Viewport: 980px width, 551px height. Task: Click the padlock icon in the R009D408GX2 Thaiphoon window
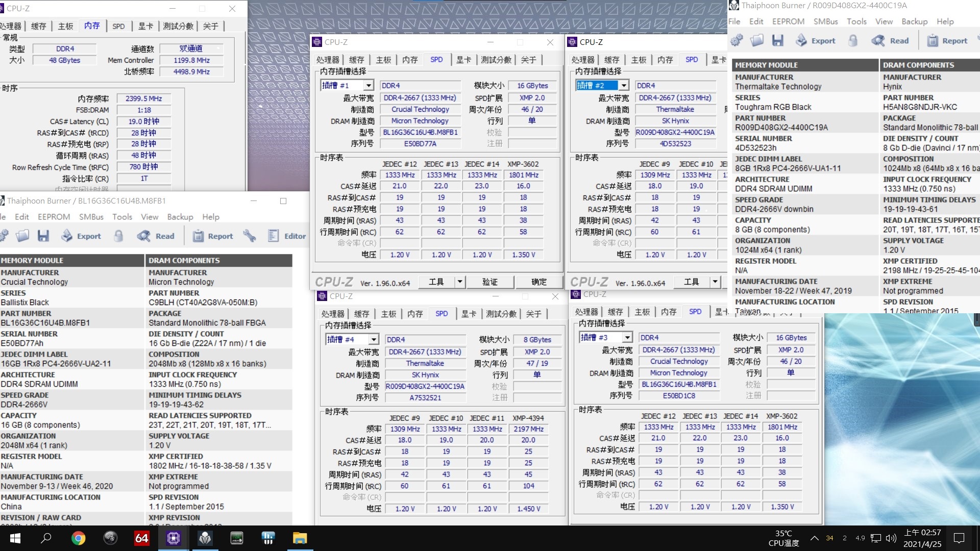(853, 40)
